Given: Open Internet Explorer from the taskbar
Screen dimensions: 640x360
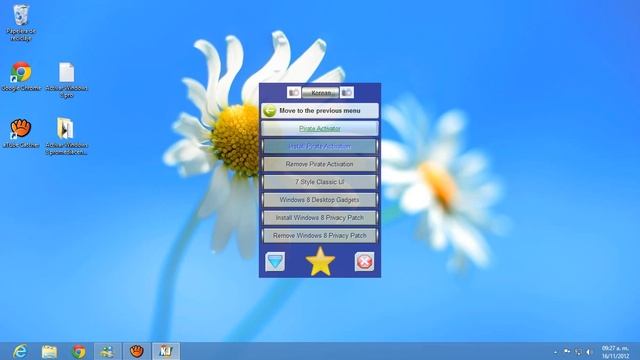Looking at the screenshot, I should [20, 351].
